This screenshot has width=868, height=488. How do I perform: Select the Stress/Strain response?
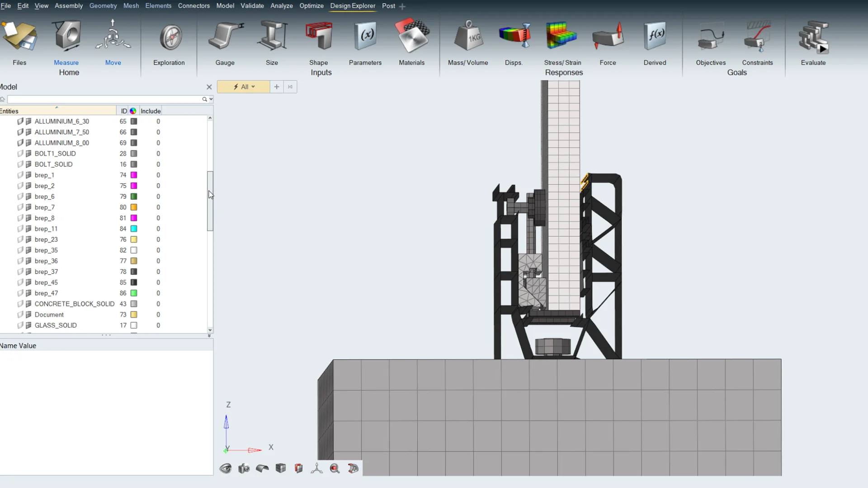tap(561, 36)
